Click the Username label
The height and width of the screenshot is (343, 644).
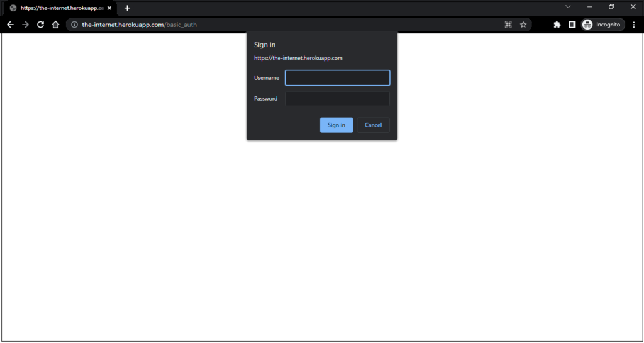[267, 77]
